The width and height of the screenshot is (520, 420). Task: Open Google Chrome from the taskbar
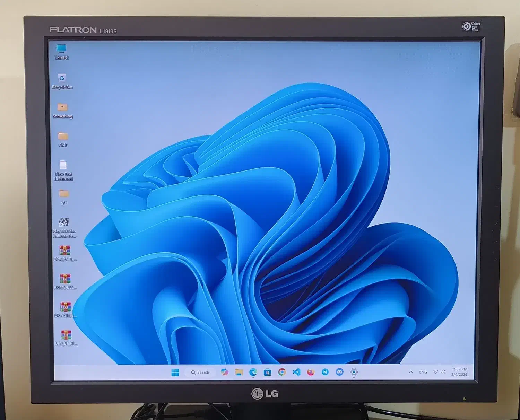click(281, 372)
